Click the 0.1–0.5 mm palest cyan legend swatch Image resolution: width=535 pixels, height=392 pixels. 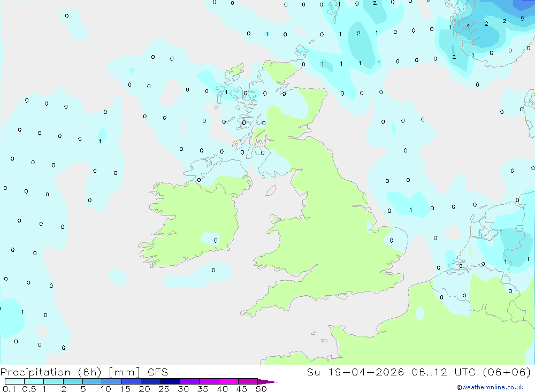pos(14,381)
